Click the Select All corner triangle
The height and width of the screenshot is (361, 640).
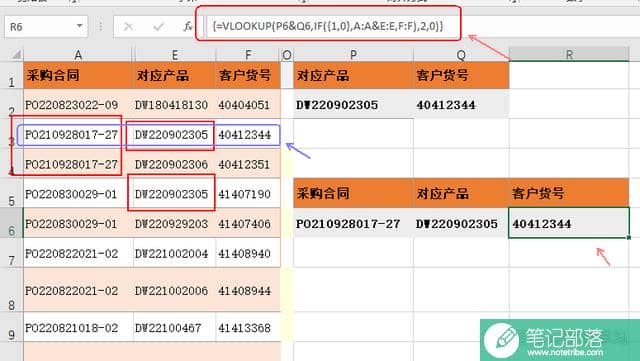16,54
